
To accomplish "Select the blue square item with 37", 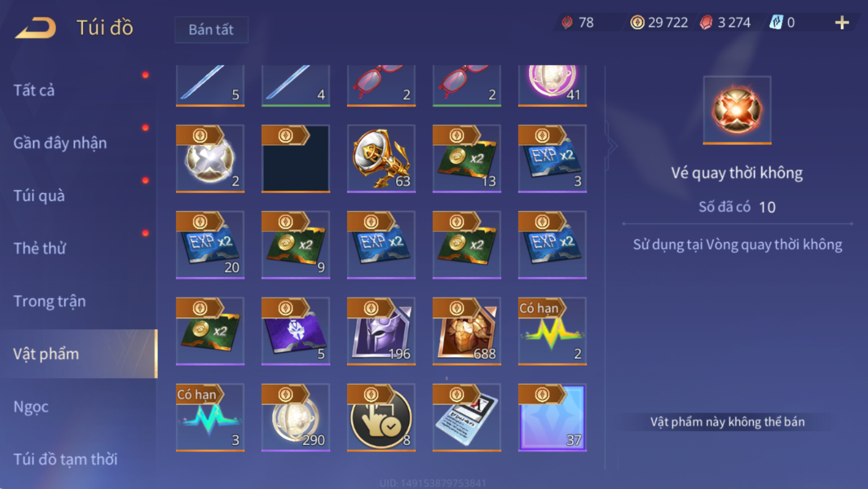I will [552, 417].
